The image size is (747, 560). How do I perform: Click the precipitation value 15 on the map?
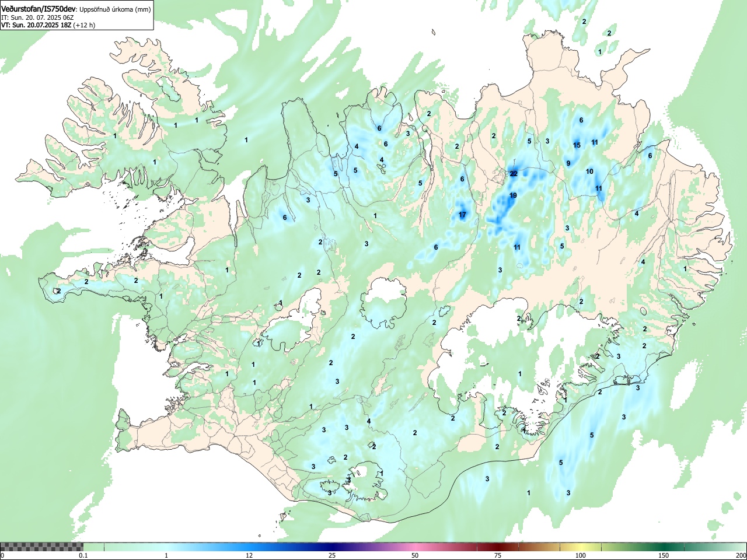[577, 145]
